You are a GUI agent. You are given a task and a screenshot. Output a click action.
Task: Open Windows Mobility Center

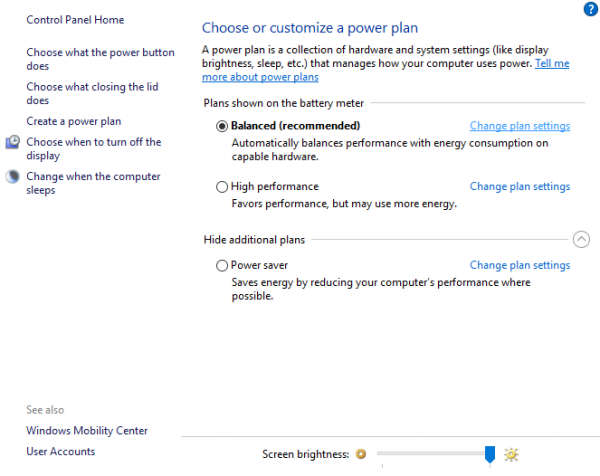pyautogui.click(x=87, y=431)
